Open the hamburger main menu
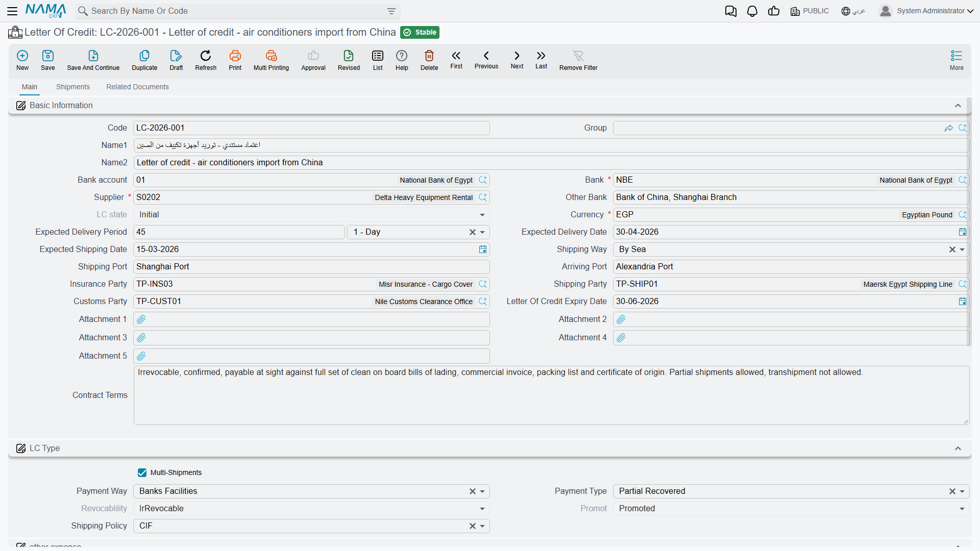This screenshot has width=980, height=551. click(12, 11)
